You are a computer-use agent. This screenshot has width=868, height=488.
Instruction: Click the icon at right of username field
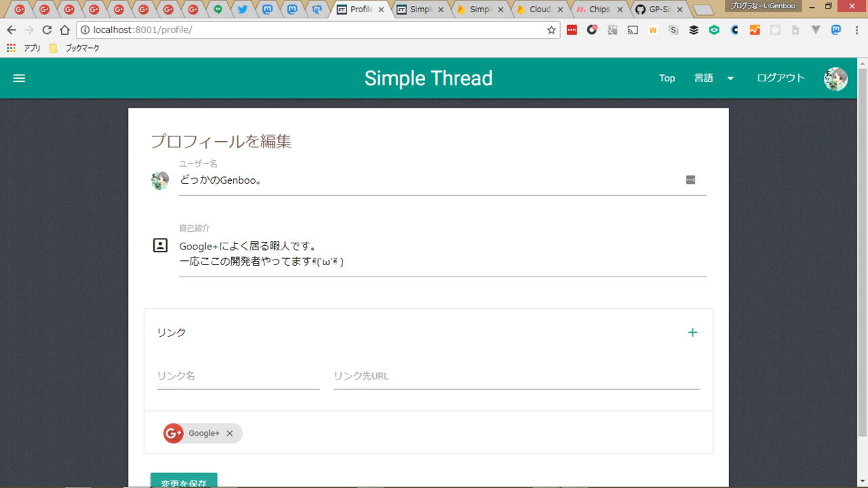coord(690,180)
